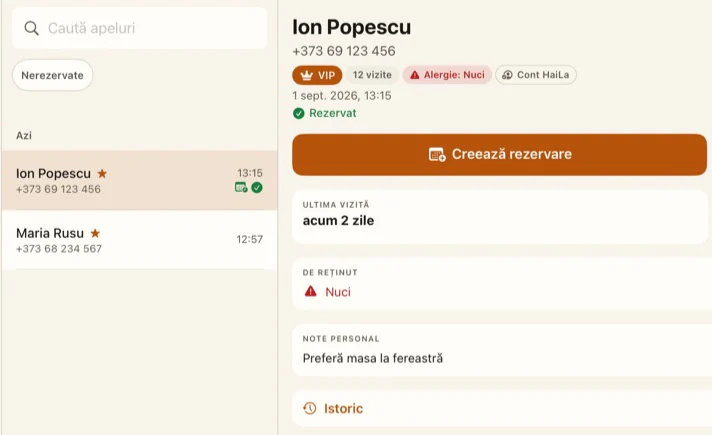712x435 pixels.
Task: Click the star next to Maria Rusu
Action: [95, 233]
